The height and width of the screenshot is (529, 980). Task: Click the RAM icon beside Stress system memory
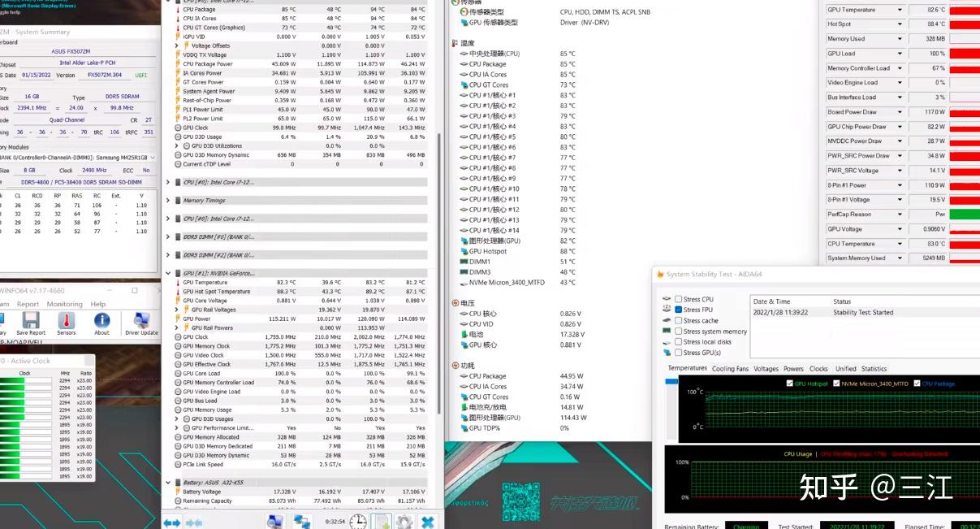[667, 331]
